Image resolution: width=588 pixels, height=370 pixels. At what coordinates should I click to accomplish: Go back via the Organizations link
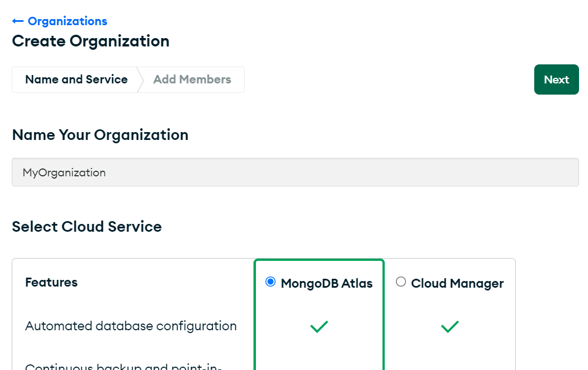[x=59, y=21]
